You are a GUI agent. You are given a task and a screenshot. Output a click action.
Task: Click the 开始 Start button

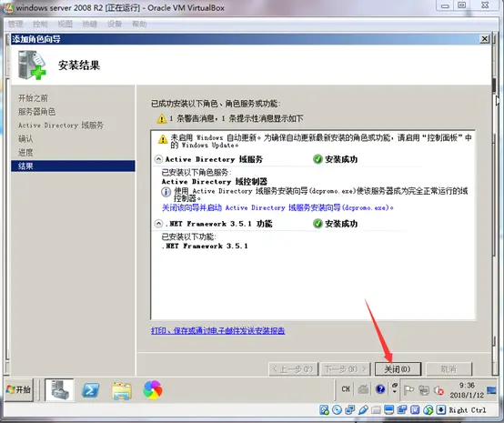click(x=19, y=390)
